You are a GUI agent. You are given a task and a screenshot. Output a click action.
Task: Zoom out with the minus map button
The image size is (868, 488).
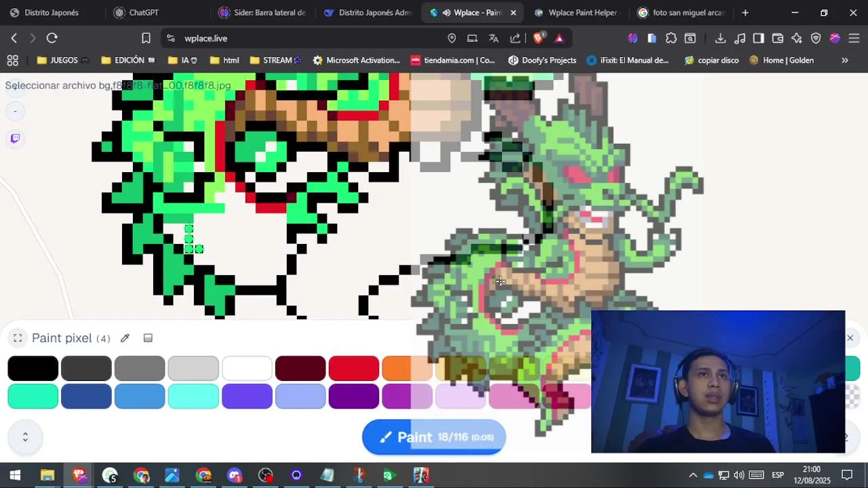(15, 111)
